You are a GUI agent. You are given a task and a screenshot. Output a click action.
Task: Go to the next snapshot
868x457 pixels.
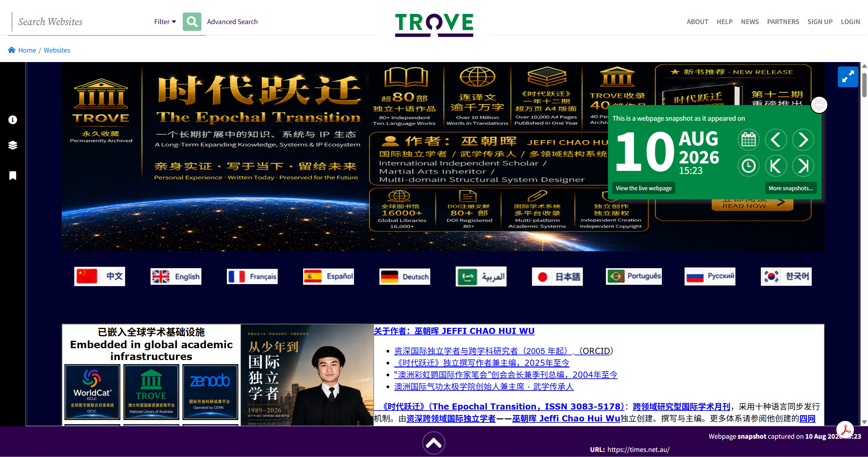[x=803, y=140]
